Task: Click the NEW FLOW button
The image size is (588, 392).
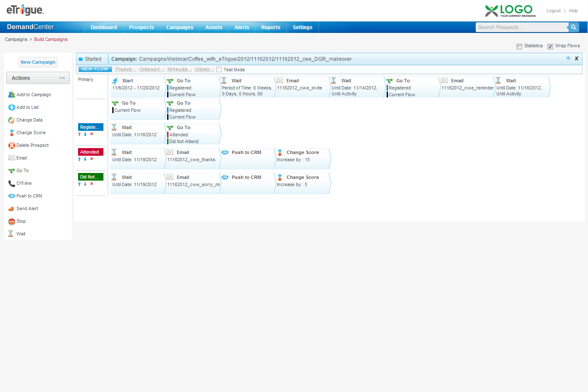Action: pyautogui.click(x=95, y=69)
